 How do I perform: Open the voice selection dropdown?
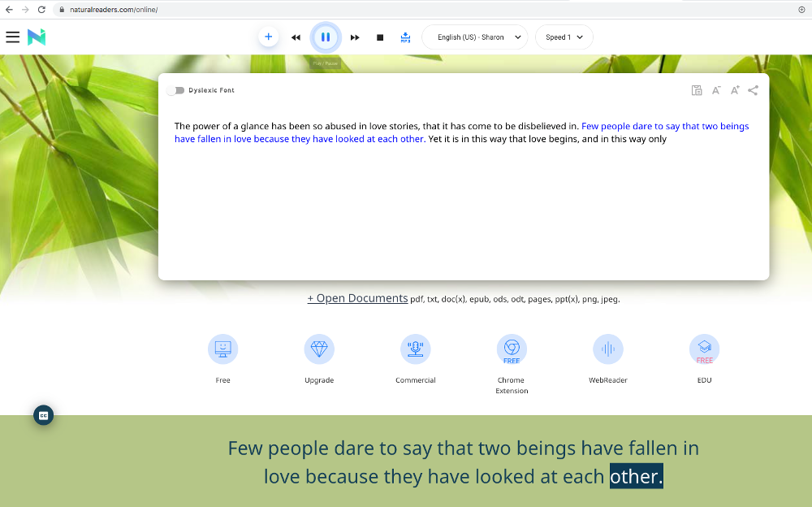coord(474,37)
